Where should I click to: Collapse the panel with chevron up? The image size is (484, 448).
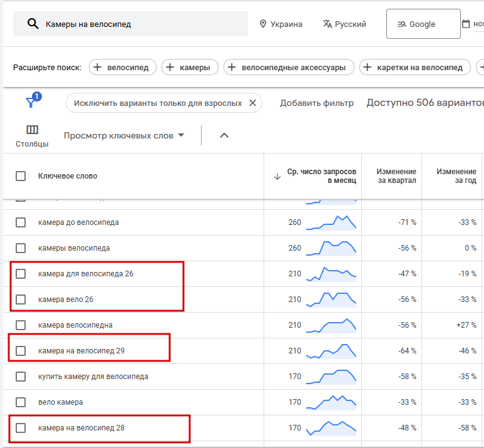coord(224,135)
